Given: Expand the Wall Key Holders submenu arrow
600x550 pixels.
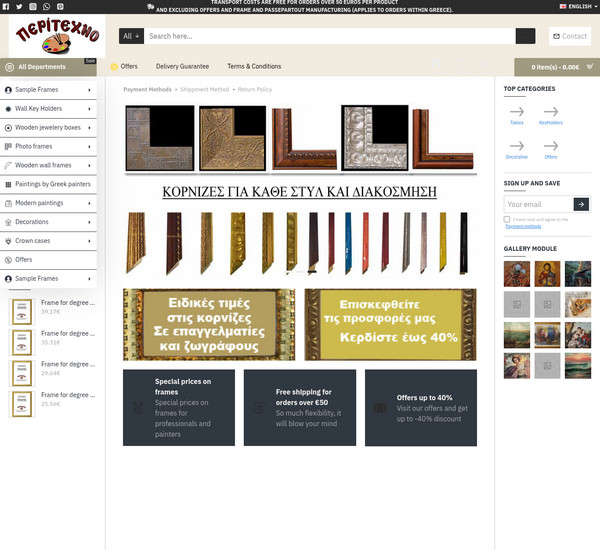Looking at the screenshot, I should point(90,109).
